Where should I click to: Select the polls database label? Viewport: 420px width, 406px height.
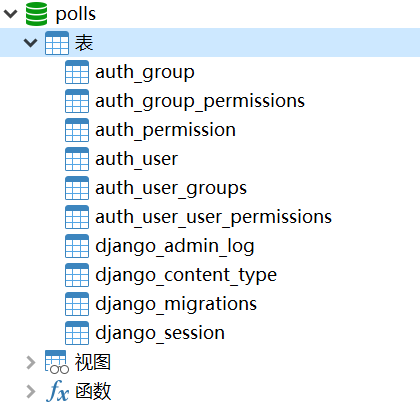point(76,15)
